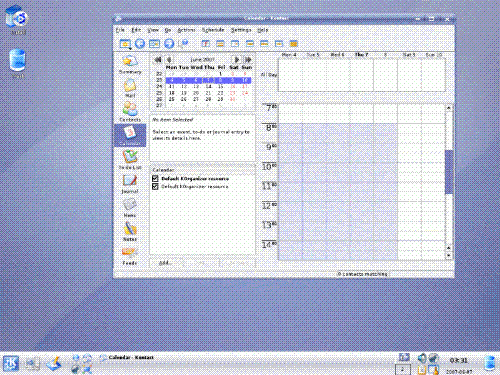The image size is (500, 375).
Task: Select June 1 in the mini calendar
Action: click(220, 74)
